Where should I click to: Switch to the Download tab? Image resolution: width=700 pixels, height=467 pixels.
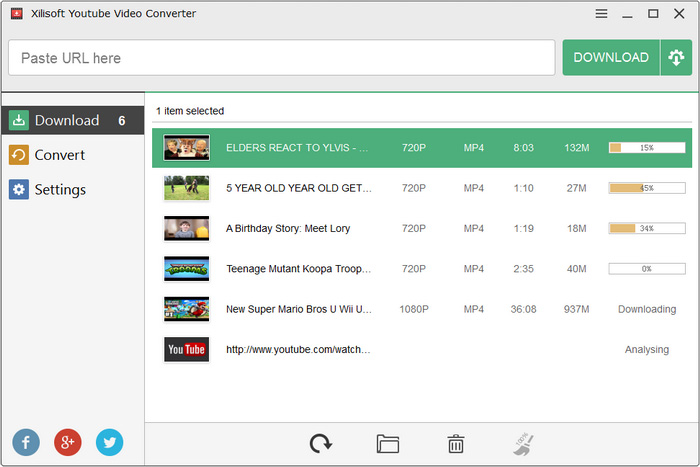point(73,120)
